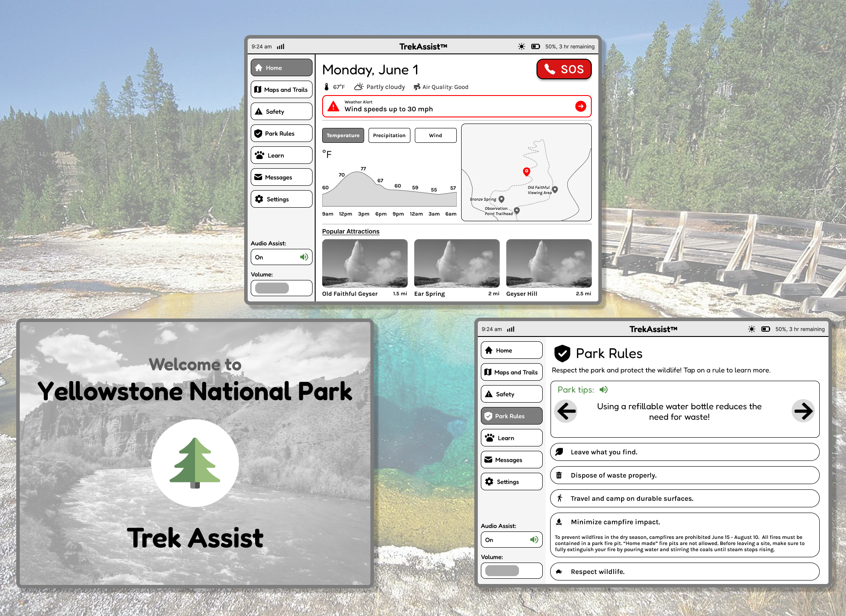Open Messages from the envelope icon

click(258, 177)
